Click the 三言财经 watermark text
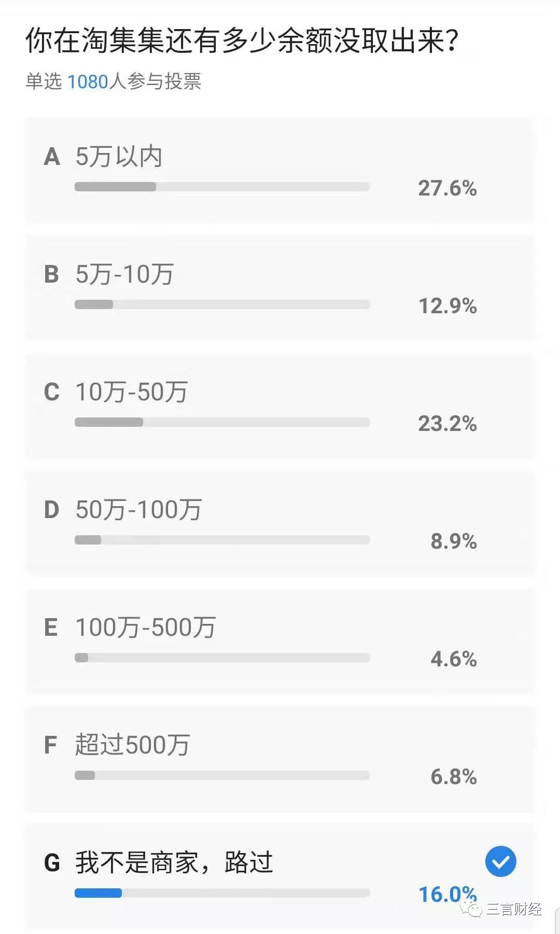This screenshot has height=934, width=560. [514, 909]
